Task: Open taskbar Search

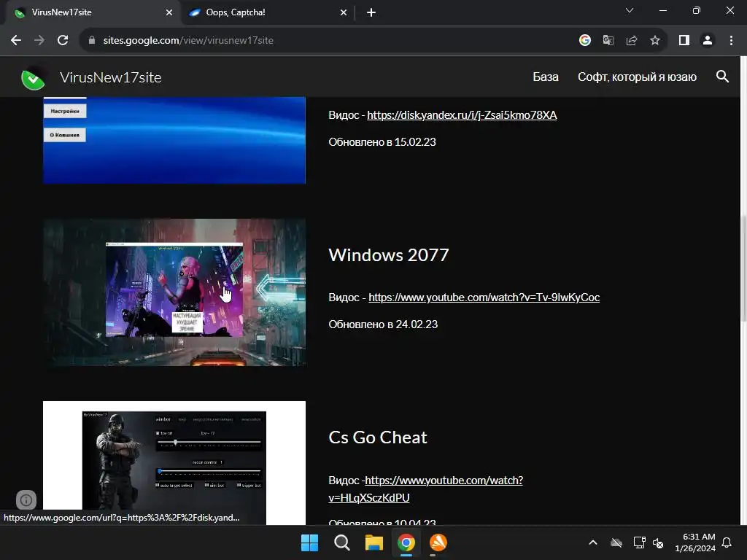Action: pyautogui.click(x=341, y=542)
